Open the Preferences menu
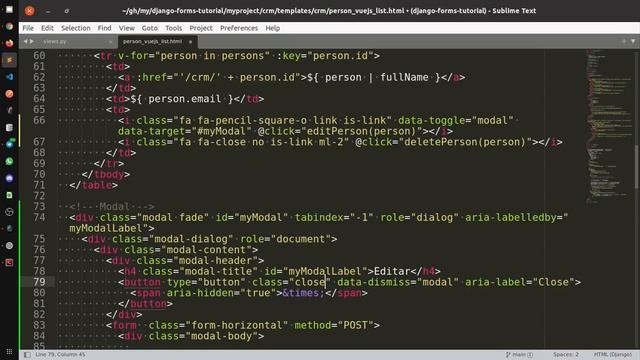The width and height of the screenshot is (640, 360). point(239,28)
